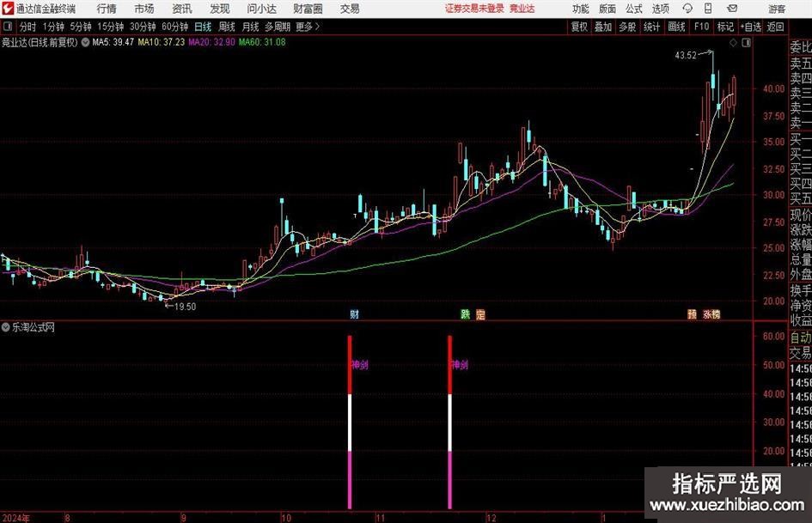The width and height of the screenshot is (812, 523).
Task: Switch to 日线 daily period
Action: coord(203,27)
